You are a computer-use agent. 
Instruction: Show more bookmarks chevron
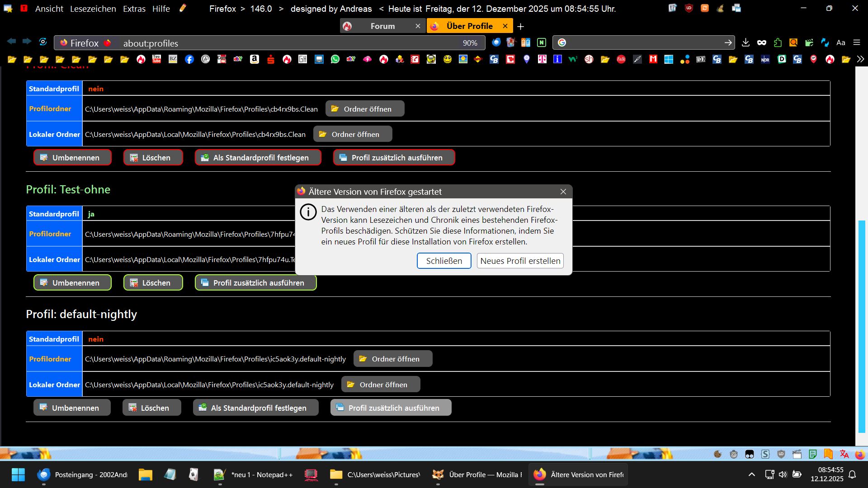860,59
